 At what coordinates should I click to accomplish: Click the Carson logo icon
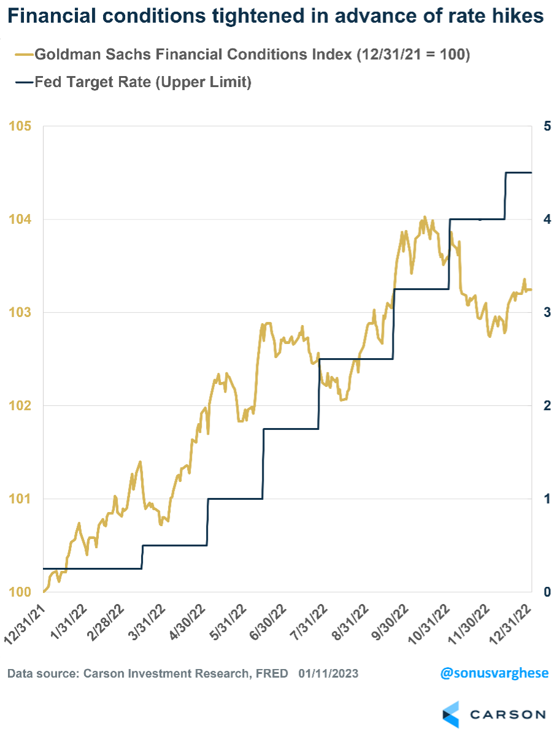pos(451,714)
